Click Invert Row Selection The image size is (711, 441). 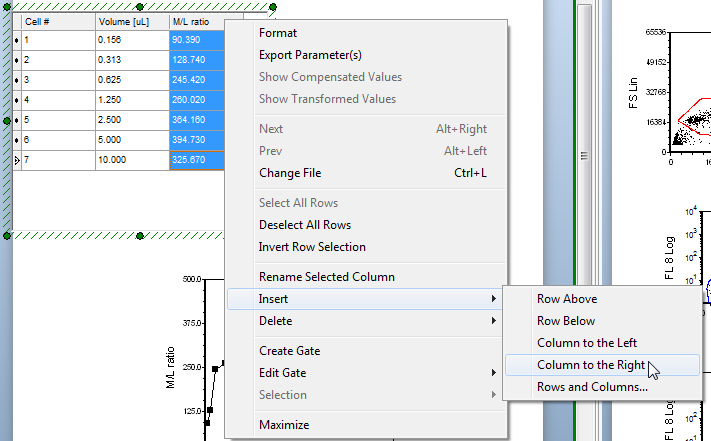point(312,247)
